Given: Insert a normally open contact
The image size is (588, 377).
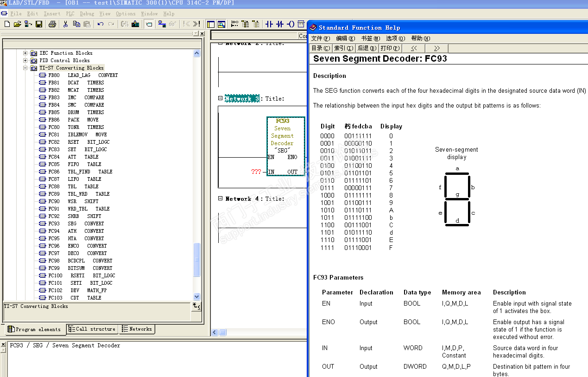Looking at the screenshot, I should [x=269, y=24].
